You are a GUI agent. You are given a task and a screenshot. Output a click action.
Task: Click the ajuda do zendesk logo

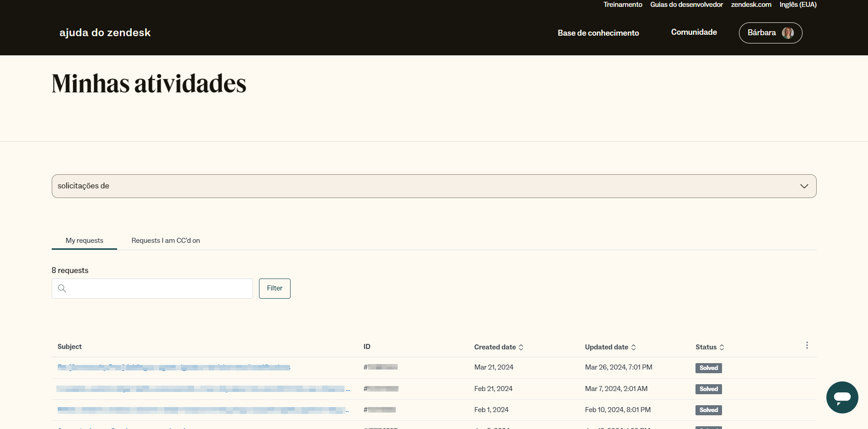[105, 32]
